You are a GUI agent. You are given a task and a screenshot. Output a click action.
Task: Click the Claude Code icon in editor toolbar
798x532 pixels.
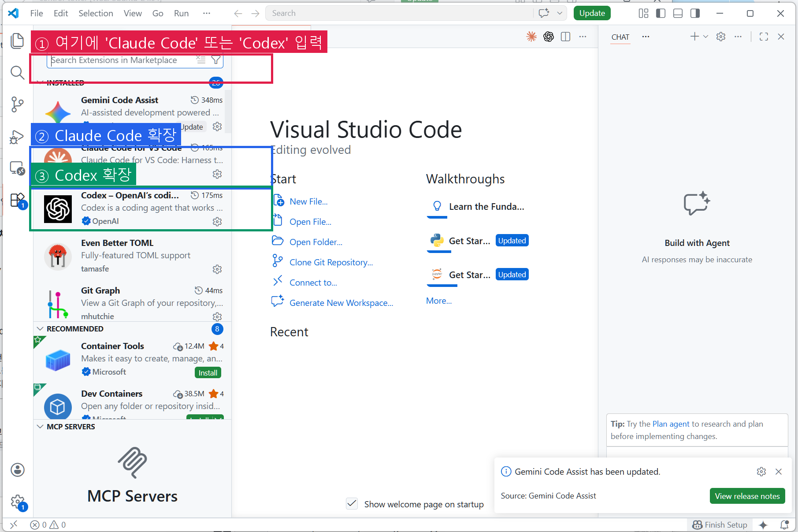click(x=531, y=37)
